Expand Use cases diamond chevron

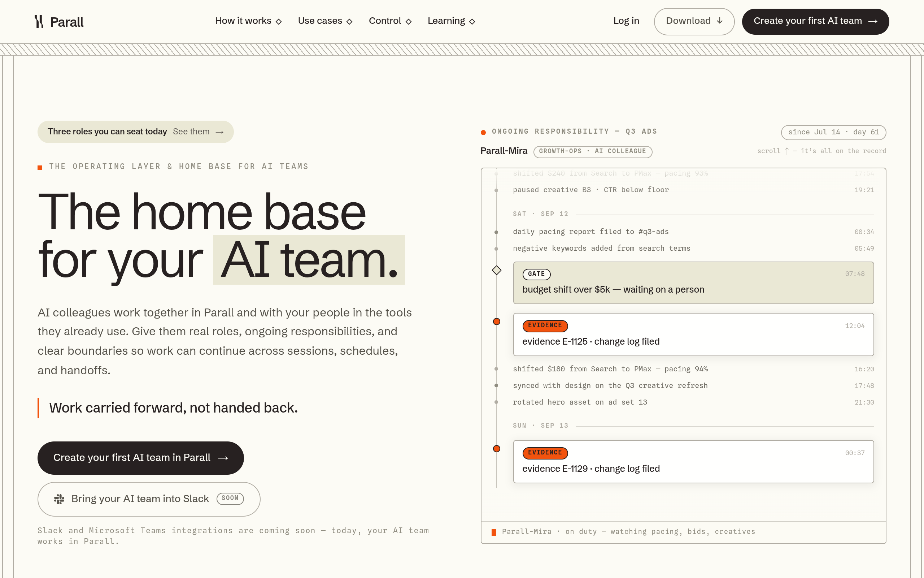tap(349, 22)
